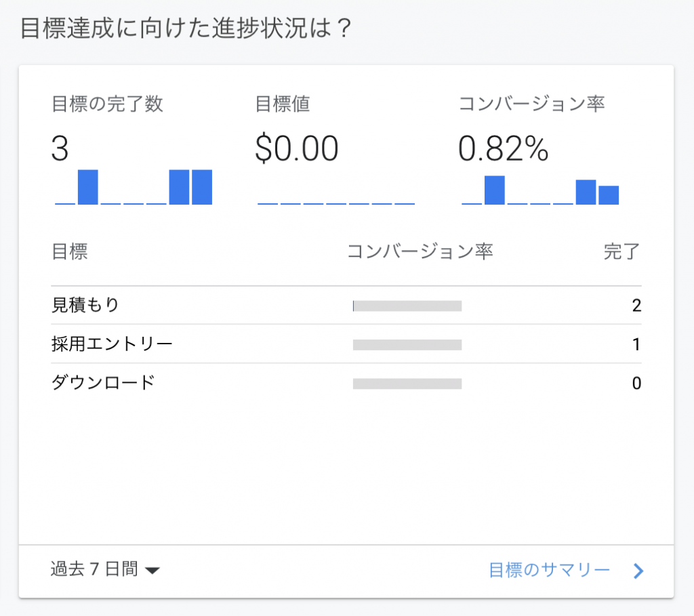Click the 採用エントリー goal row
This screenshot has width=694, height=616.
tap(112, 344)
